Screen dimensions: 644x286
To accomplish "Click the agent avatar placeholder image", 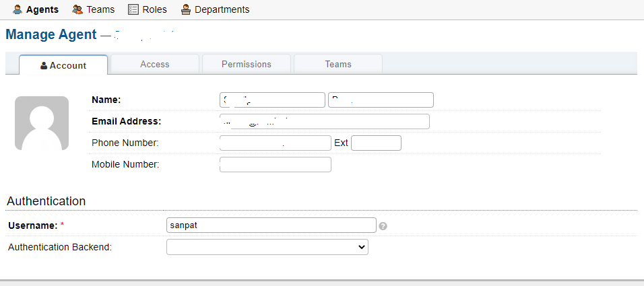I will 42,123.
